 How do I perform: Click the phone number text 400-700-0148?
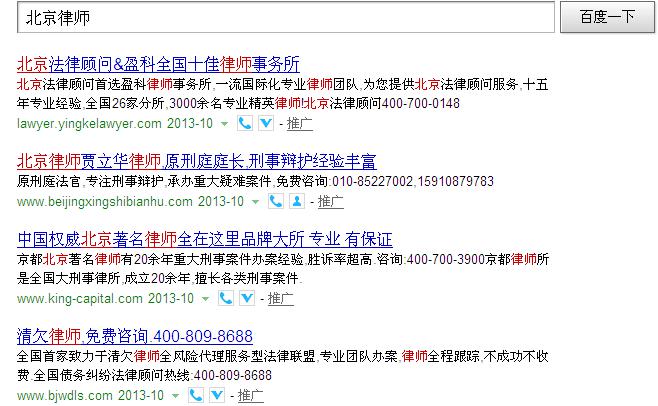421,103
